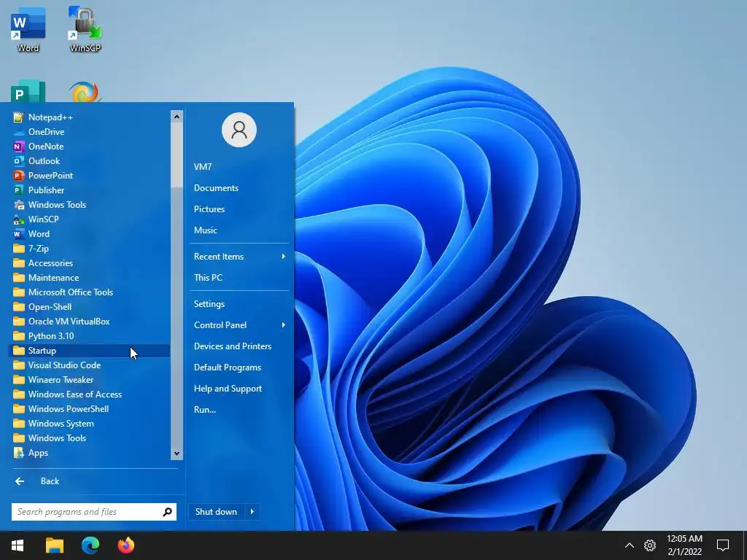The width and height of the screenshot is (747, 560).
Task: Open the notification center icon
Action: click(x=723, y=545)
